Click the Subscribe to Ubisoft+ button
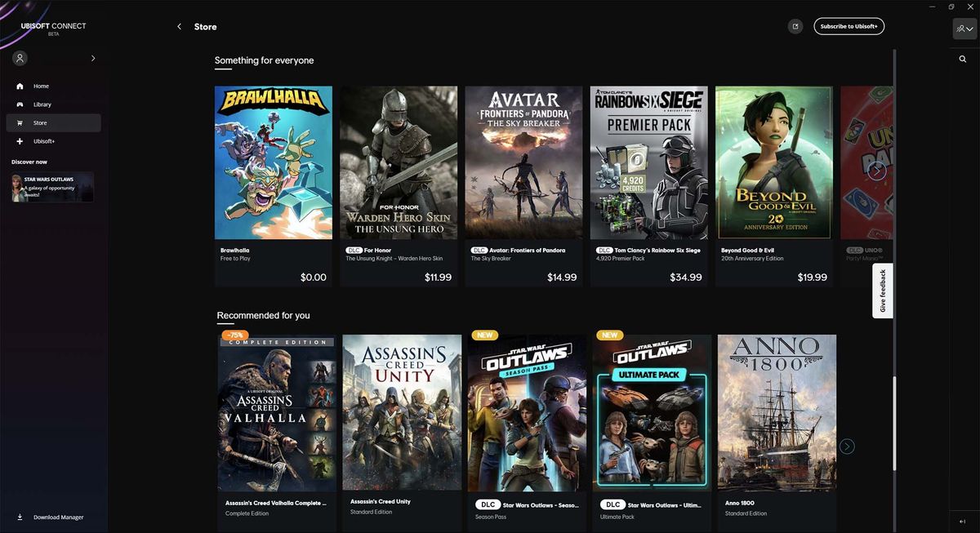Image resolution: width=980 pixels, height=533 pixels. (x=849, y=25)
